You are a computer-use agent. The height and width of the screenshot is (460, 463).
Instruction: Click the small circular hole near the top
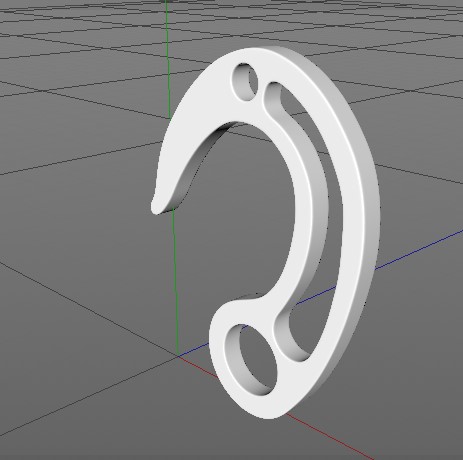pos(246,81)
